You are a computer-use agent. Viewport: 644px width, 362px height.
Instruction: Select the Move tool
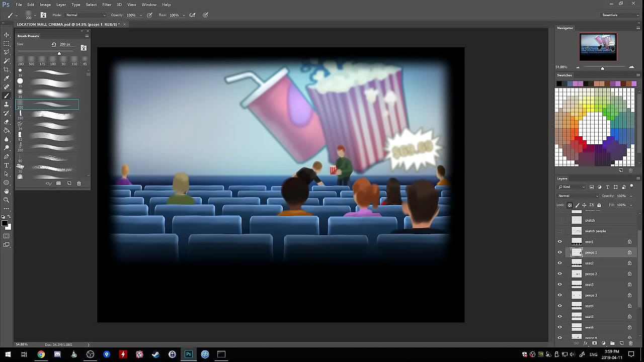pyautogui.click(x=7, y=35)
